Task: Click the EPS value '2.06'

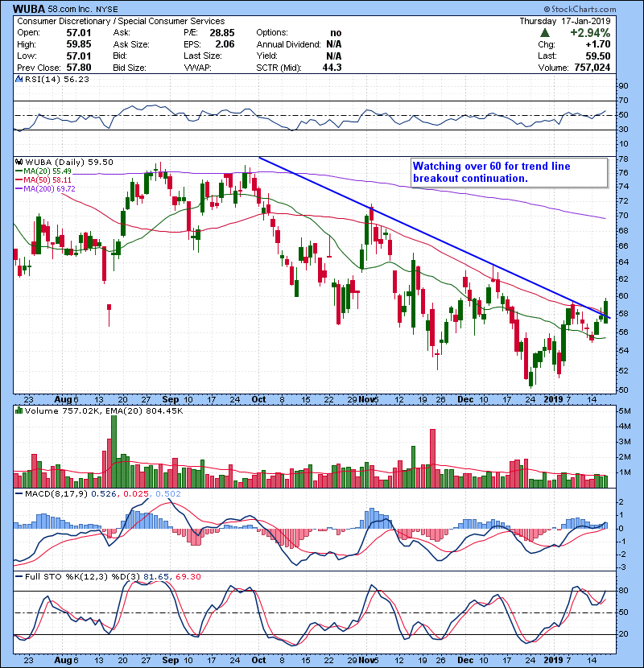Action: click(x=225, y=44)
